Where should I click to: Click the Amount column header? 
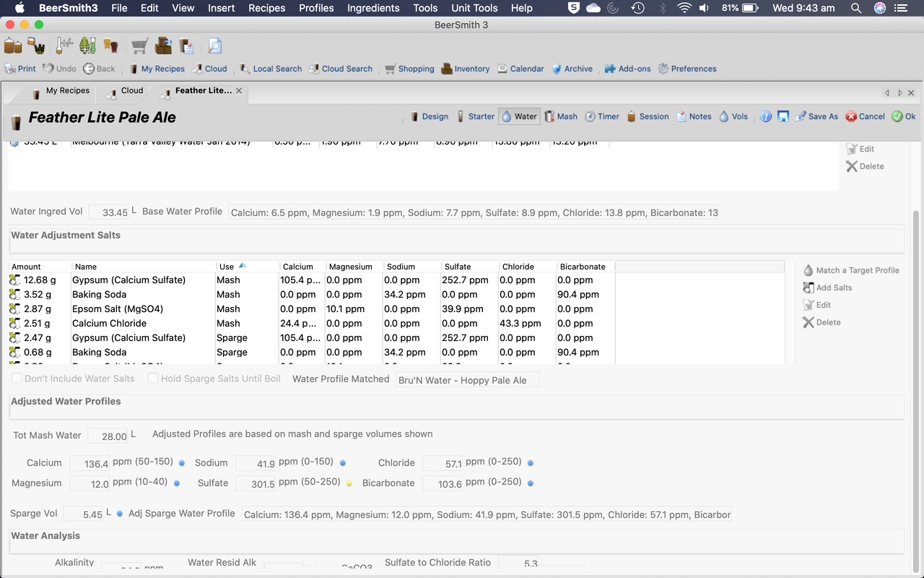tap(40, 267)
